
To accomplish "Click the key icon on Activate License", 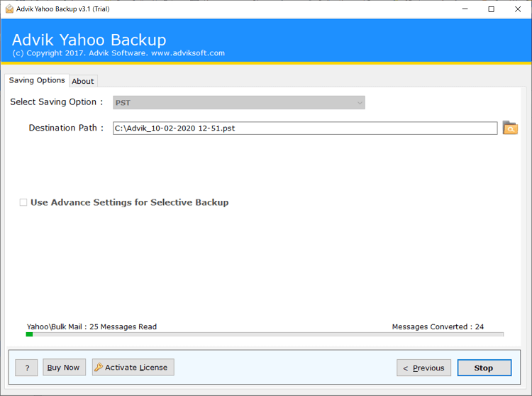I will (99, 367).
